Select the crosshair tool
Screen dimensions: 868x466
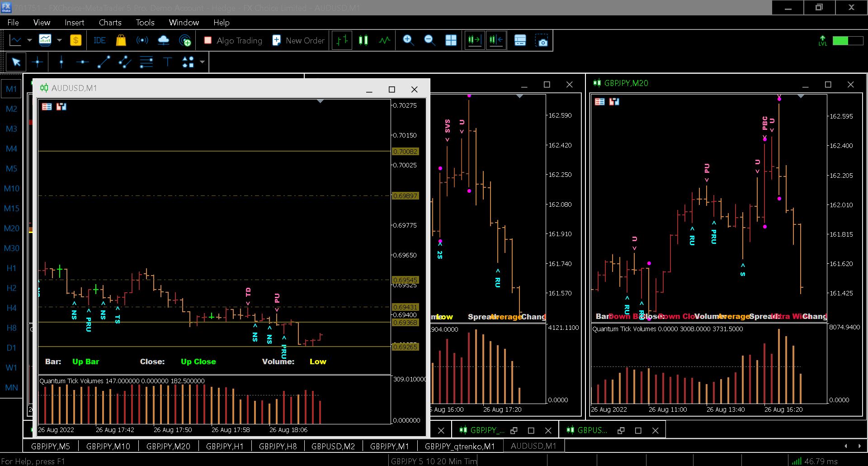point(38,62)
